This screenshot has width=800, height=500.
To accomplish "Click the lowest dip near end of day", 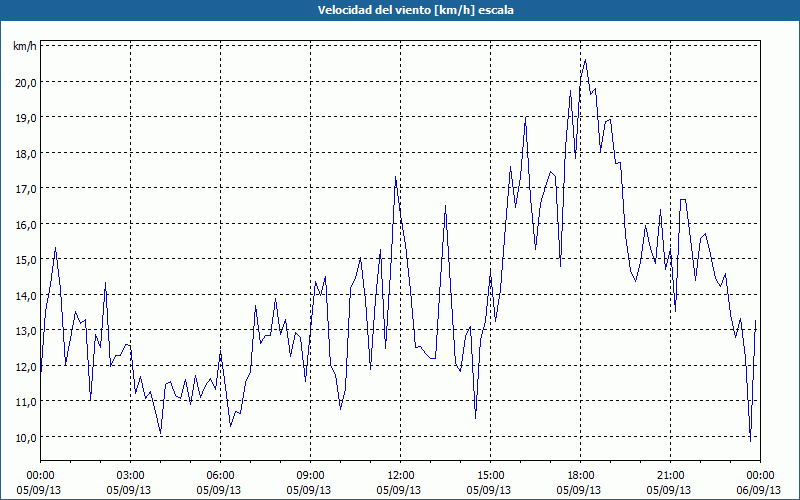I will pyautogui.click(x=751, y=441).
